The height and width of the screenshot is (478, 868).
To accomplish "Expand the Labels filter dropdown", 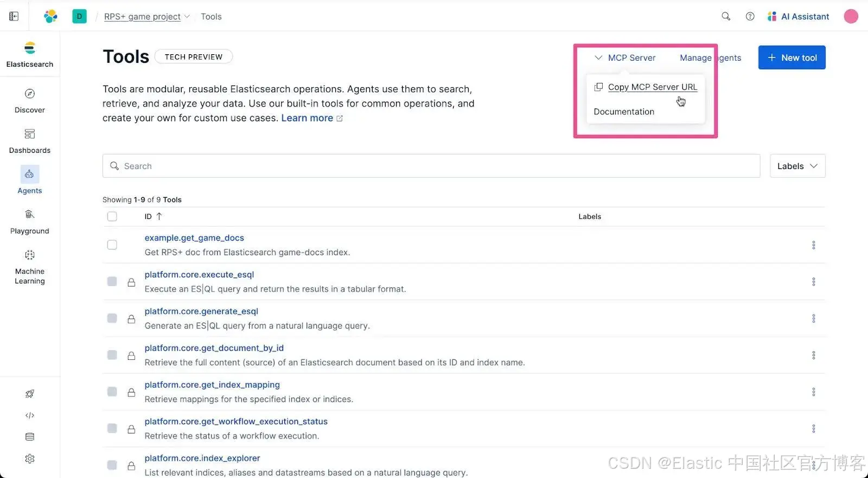I will pyautogui.click(x=797, y=166).
